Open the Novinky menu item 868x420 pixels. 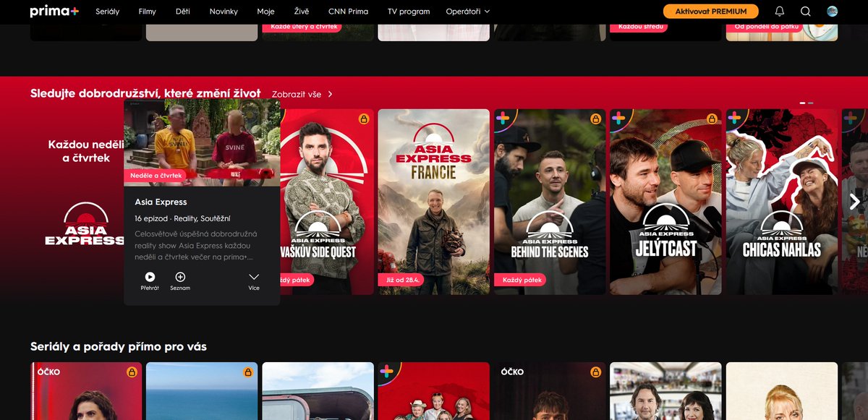coord(224,12)
